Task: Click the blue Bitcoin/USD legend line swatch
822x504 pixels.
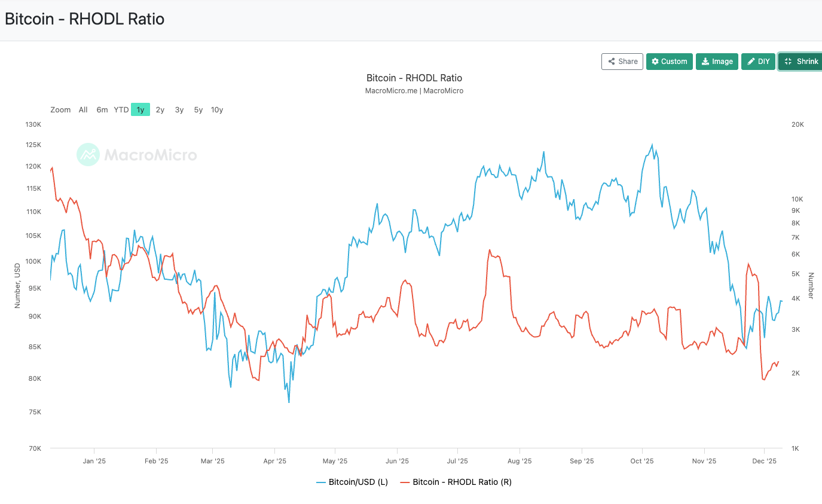Action: (x=321, y=482)
